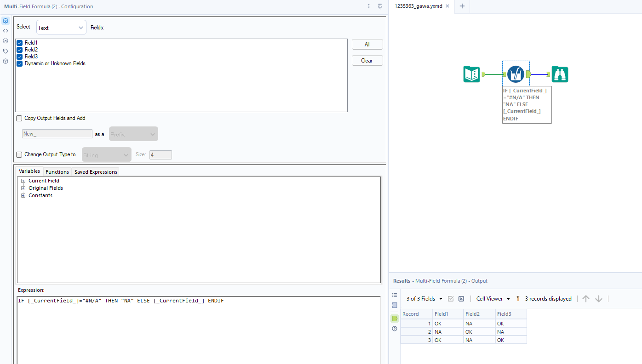Image resolution: width=642 pixels, height=364 pixels.
Task: Enable Copy Output Fields and Add
Action: (19, 118)
